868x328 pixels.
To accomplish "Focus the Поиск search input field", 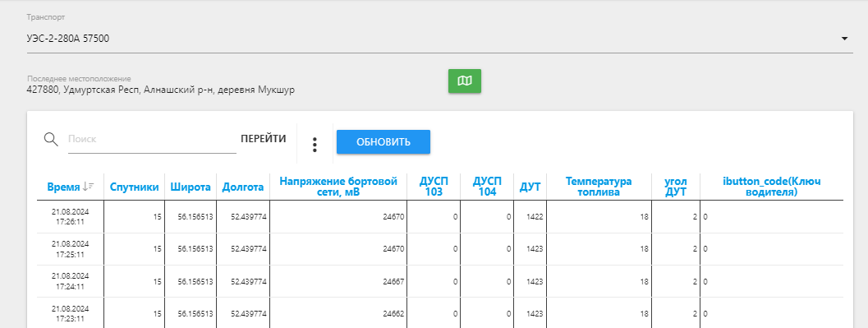I will [x=152, y=139].
